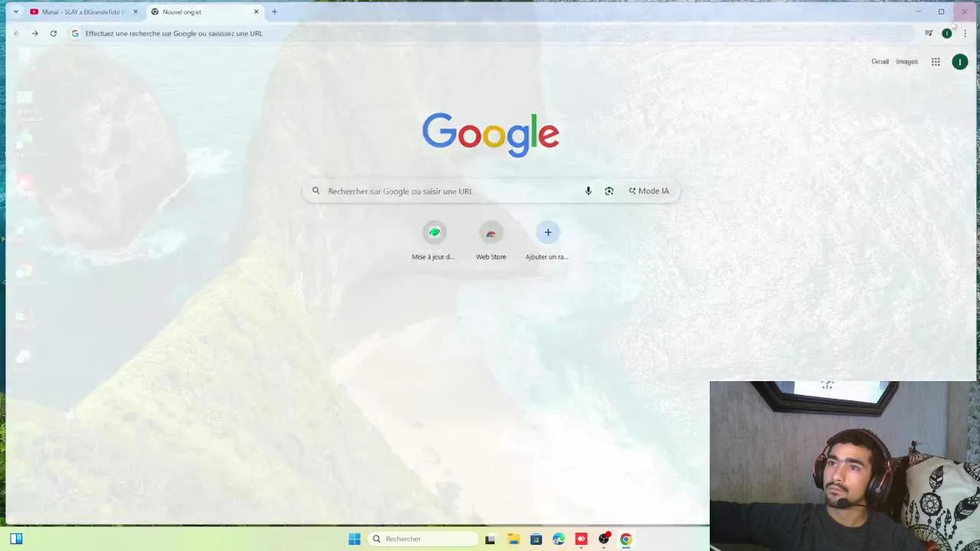Open the Gmail link
980x551 pixels.
(880, 62)
